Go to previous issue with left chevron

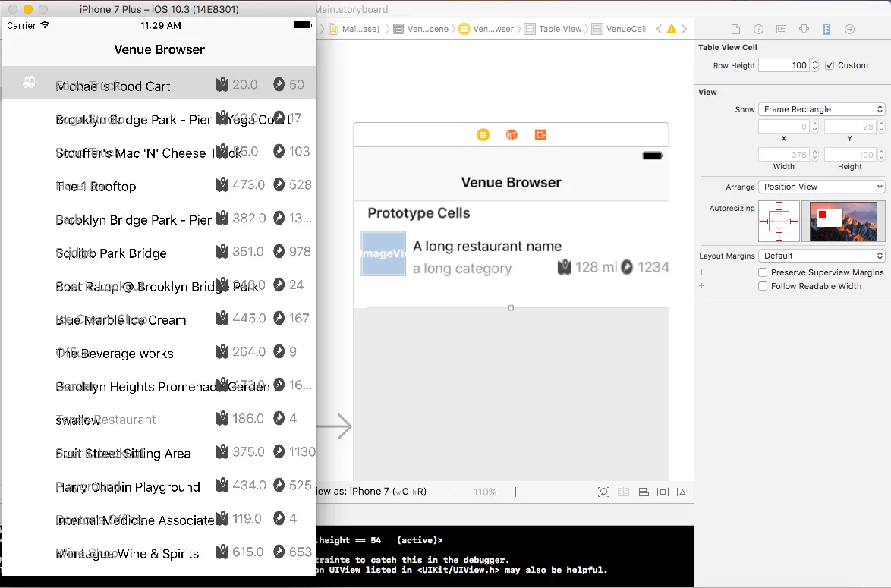coord(660,29)
